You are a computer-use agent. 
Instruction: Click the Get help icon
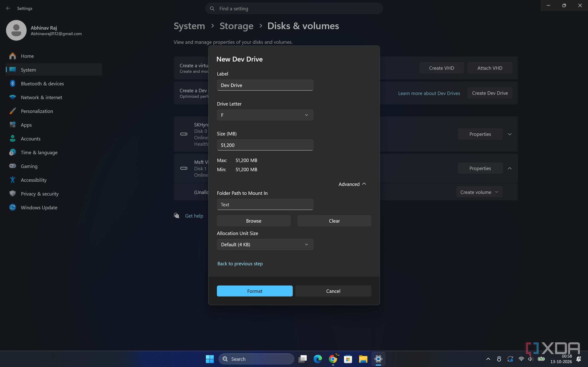pyautogui.click(x=177, y=216)
